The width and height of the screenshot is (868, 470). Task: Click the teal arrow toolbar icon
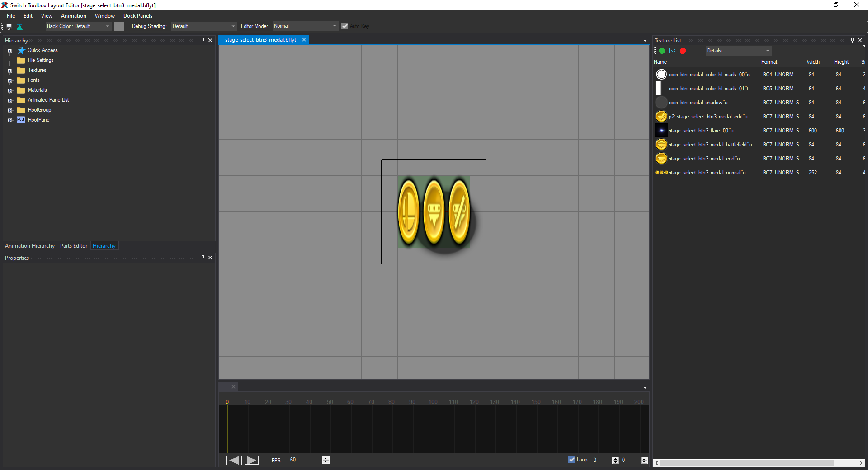coord(19,27)
